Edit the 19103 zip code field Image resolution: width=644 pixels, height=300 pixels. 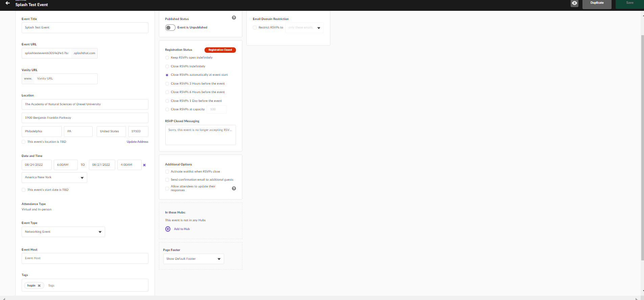[x=138, y=131]
